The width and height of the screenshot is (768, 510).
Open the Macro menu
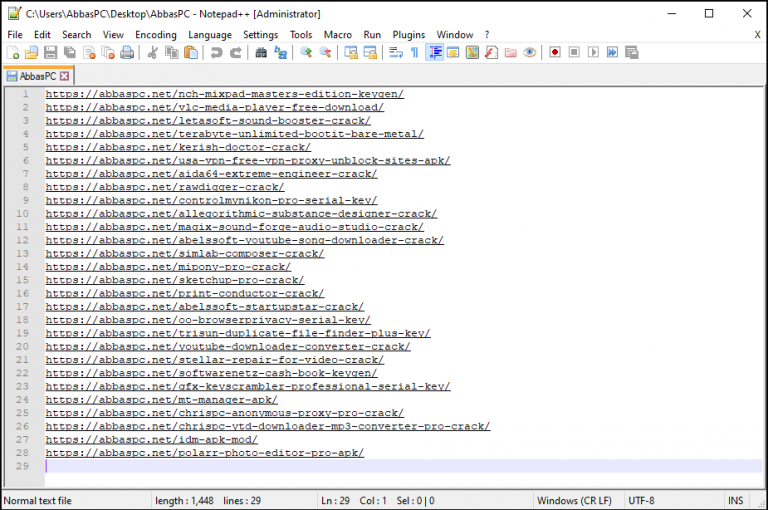pyautogui.click(x=337, y=35)
